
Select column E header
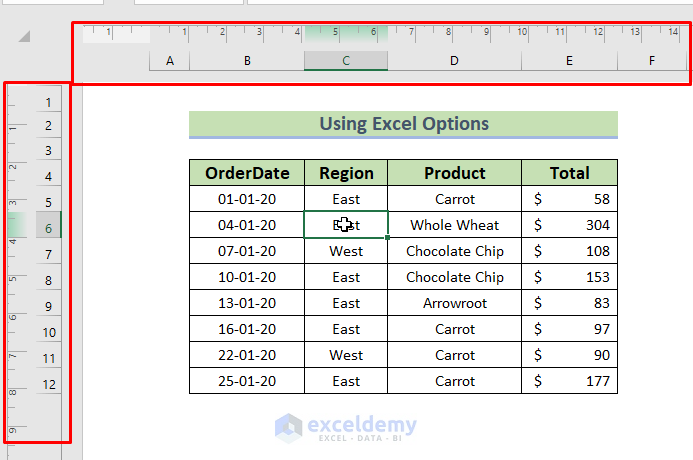coord(569,61)
